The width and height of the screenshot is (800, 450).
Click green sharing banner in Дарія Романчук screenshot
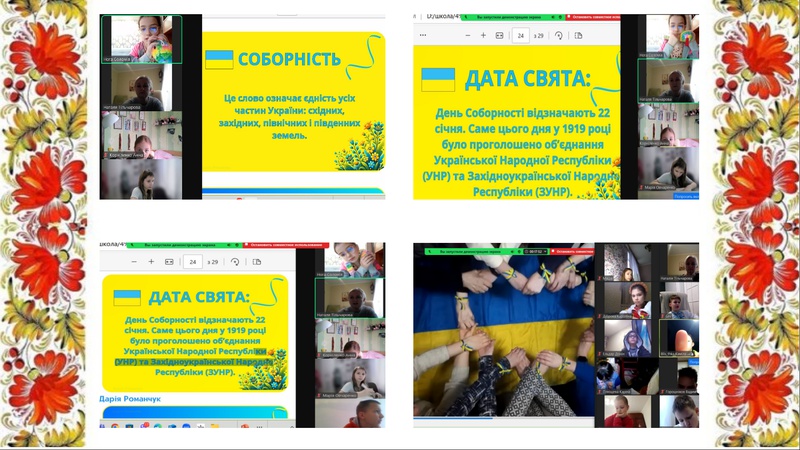point(184,245)
